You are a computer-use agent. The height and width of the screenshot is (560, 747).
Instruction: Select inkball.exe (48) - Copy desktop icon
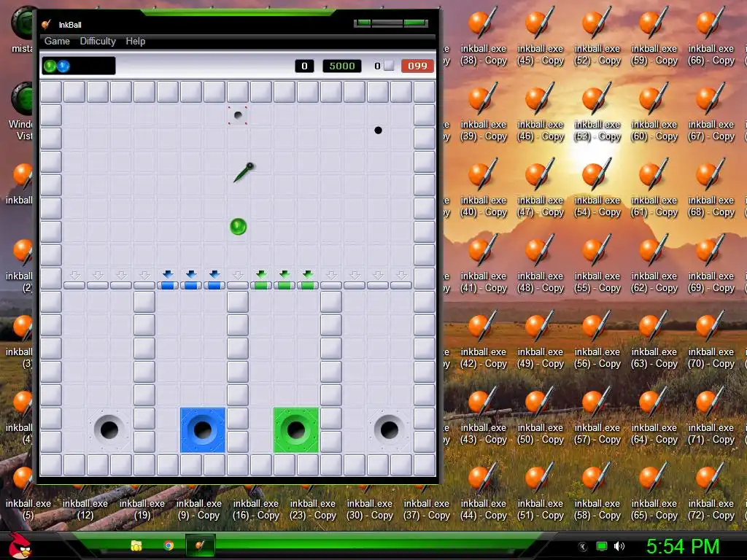tap(541, 262)
